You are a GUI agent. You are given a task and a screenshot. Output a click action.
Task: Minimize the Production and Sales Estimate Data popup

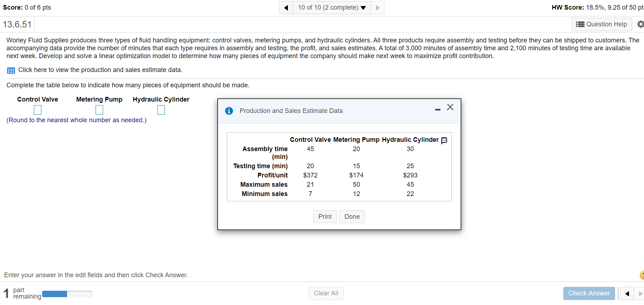coord(438,109)
